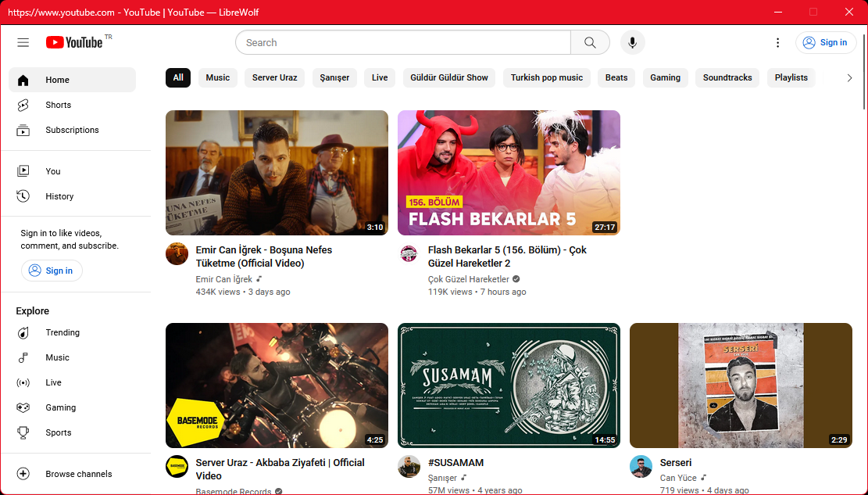Click Çok Güzel Hareketler channel name
The width and height of the screenshot is (868, 495).
click(x=468, y=279)
